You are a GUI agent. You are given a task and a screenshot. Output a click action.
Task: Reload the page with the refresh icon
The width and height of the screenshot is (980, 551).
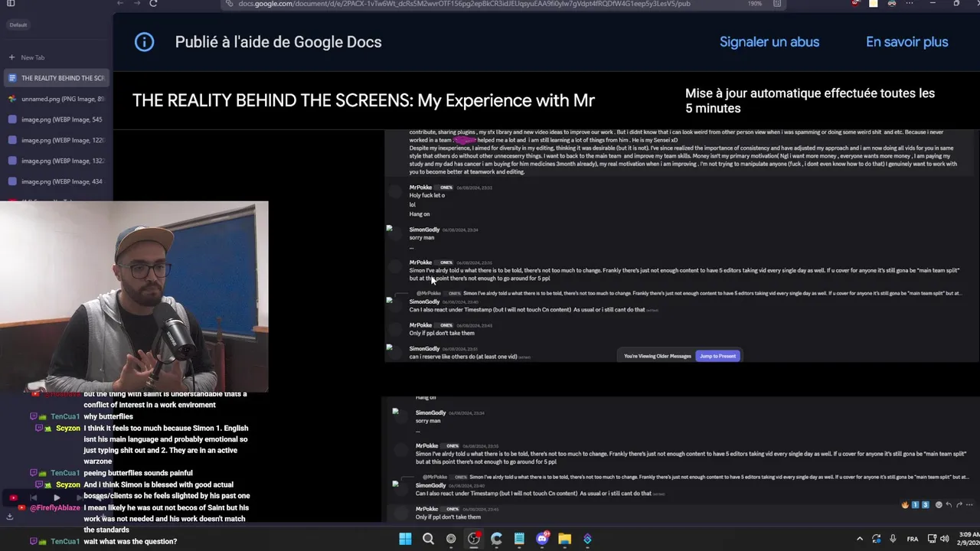pos(153,4)
